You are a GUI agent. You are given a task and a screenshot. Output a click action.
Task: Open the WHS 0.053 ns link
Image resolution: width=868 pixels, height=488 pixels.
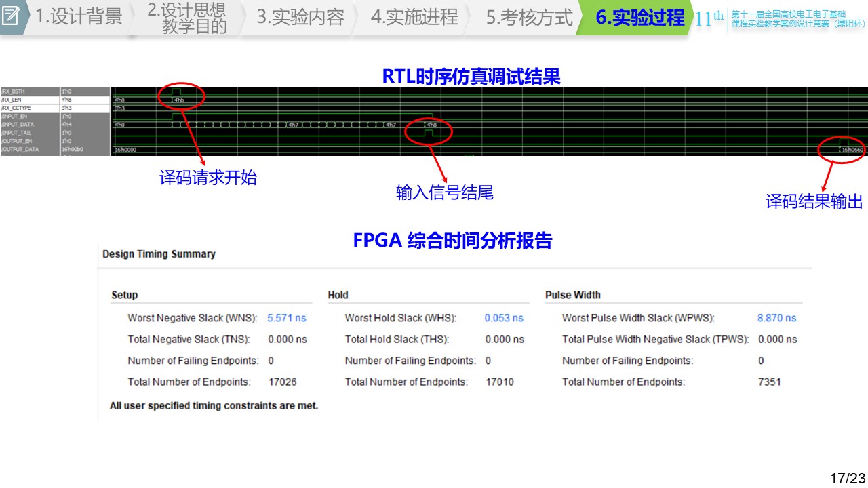(x=504, y=318)
